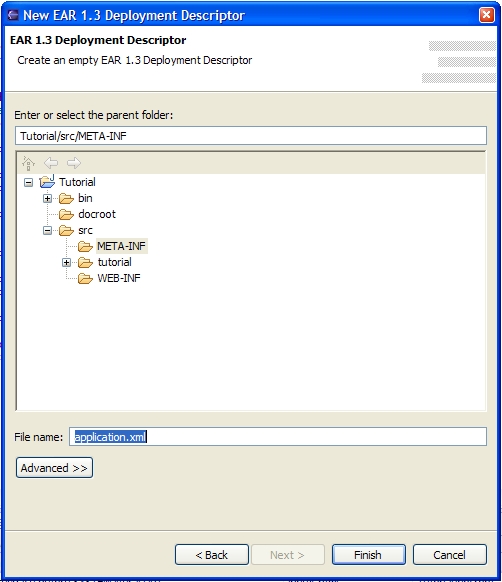Show options with Advanced >> button
The width and height of the screenshot is (502, 582).
point(54,468)
